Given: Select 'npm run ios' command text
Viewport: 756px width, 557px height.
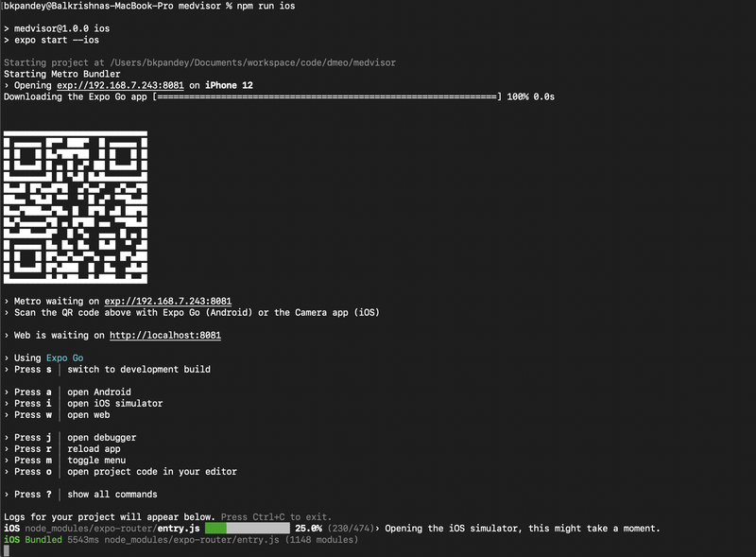Looking at the screenshot, I should pyautogui.click(x=266, y=6).
